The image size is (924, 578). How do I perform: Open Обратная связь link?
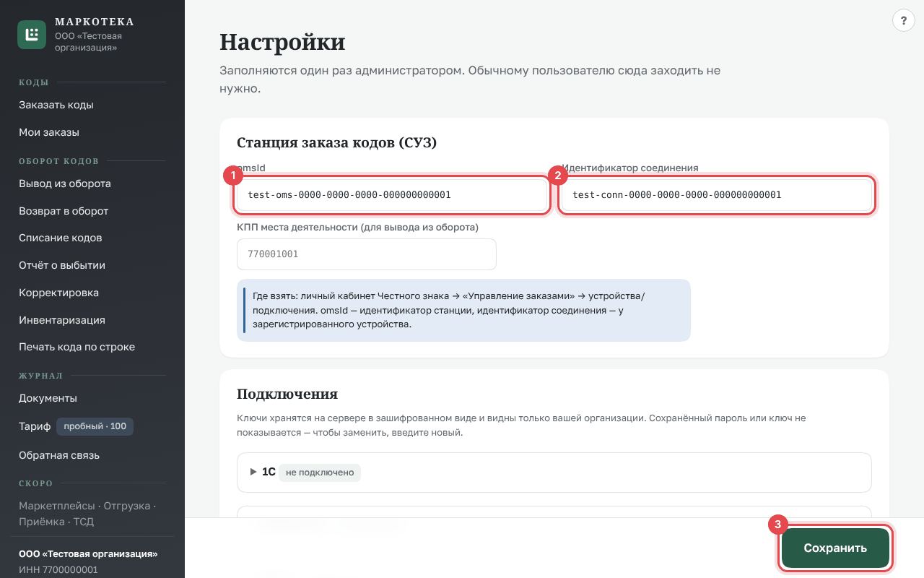click(59, 455)
